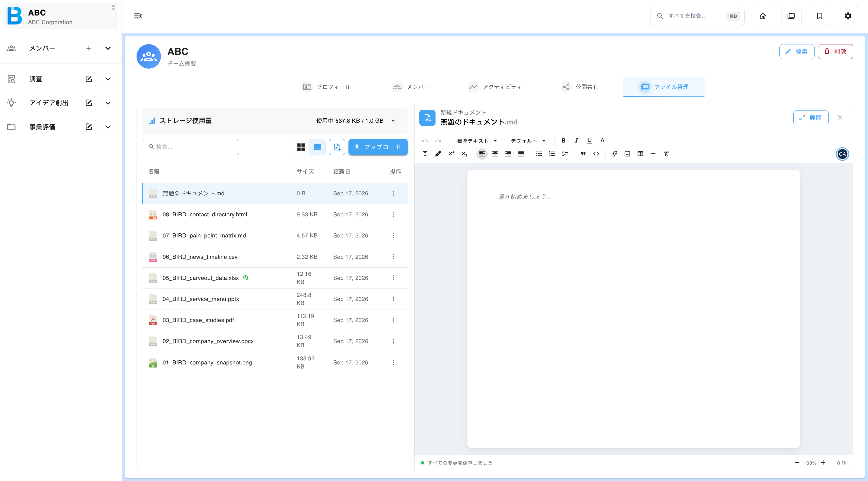Expand the 事業評価 section
Viewport: 868px width, 481px height.
pos(108,127)
